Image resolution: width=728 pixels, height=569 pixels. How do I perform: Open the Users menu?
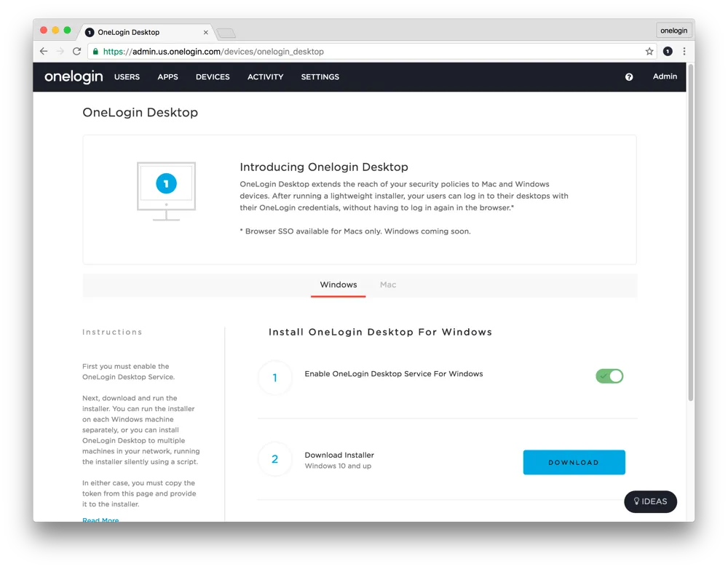click(127, 77)
